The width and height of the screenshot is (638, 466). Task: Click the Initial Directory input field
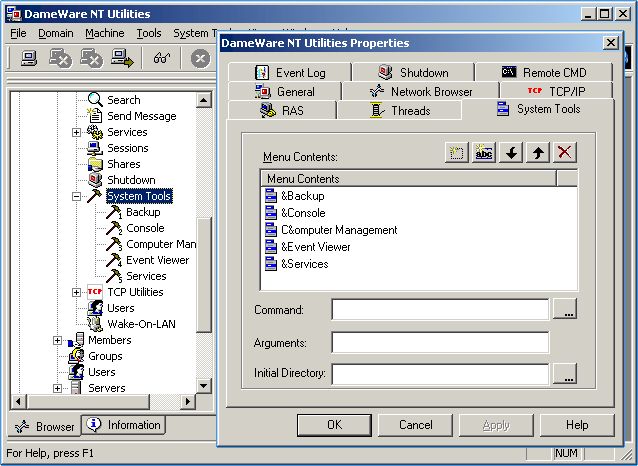(x=440, y=374)
